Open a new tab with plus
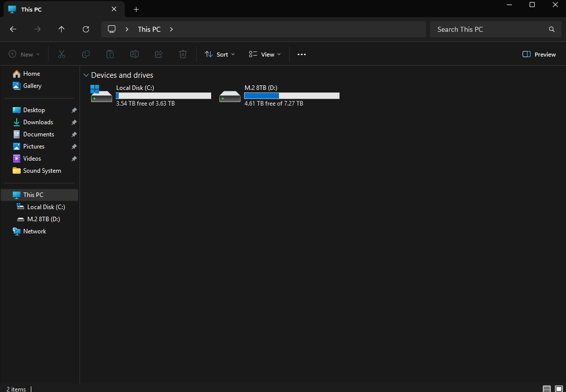566x392 pixels. [136, 10]
